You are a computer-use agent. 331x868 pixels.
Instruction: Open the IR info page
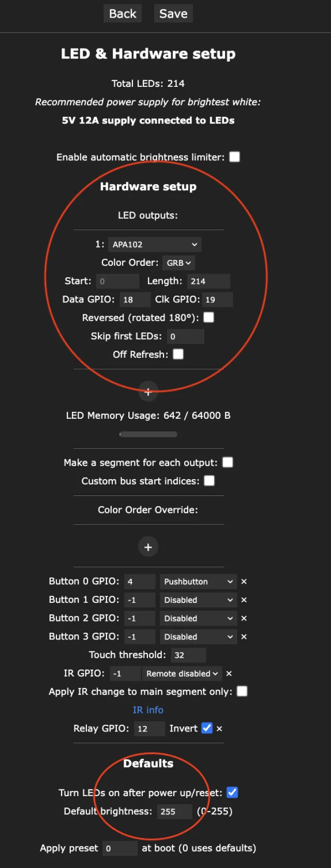[148, 710]
